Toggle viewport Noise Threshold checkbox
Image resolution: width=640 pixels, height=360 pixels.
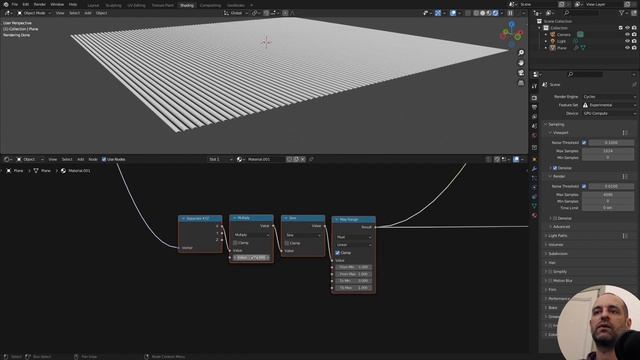(584, 142)
